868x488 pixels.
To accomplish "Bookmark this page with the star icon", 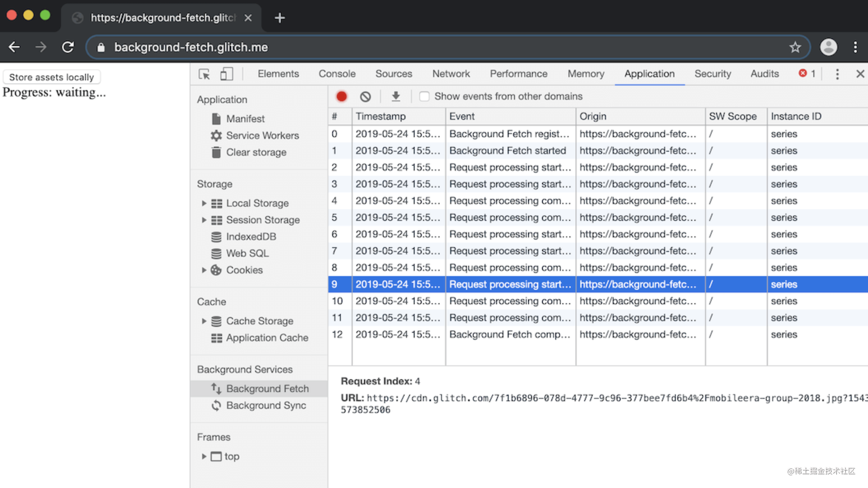I will (795, 47).
